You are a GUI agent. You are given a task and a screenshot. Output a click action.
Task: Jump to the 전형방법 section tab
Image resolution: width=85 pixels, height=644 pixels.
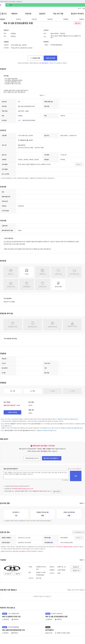[x=66, y=19]
